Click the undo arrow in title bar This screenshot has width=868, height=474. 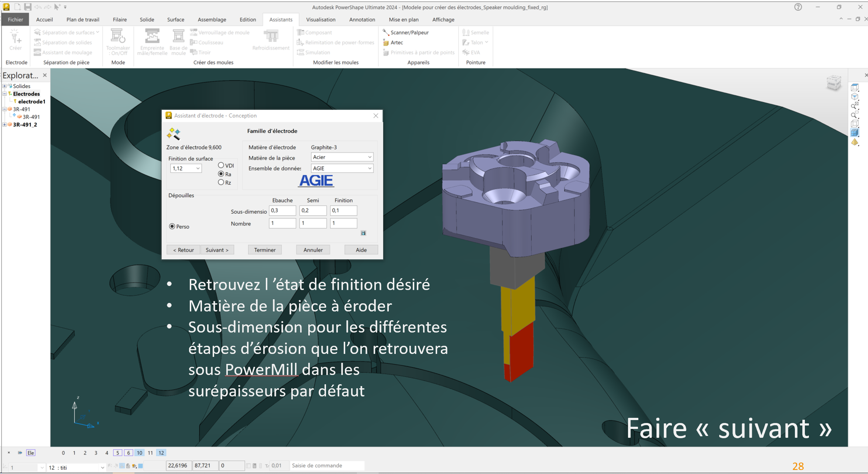click(x=38, y=7)
